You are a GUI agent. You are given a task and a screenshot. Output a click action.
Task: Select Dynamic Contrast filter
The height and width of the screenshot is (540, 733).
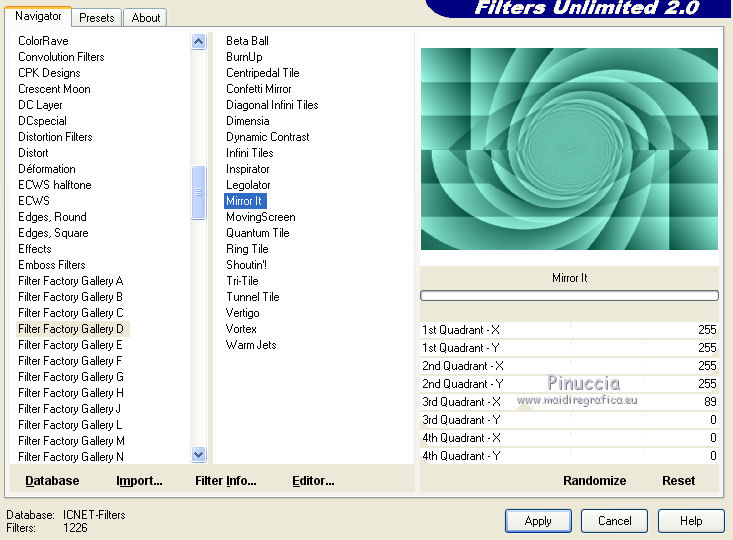coord(268,137)
